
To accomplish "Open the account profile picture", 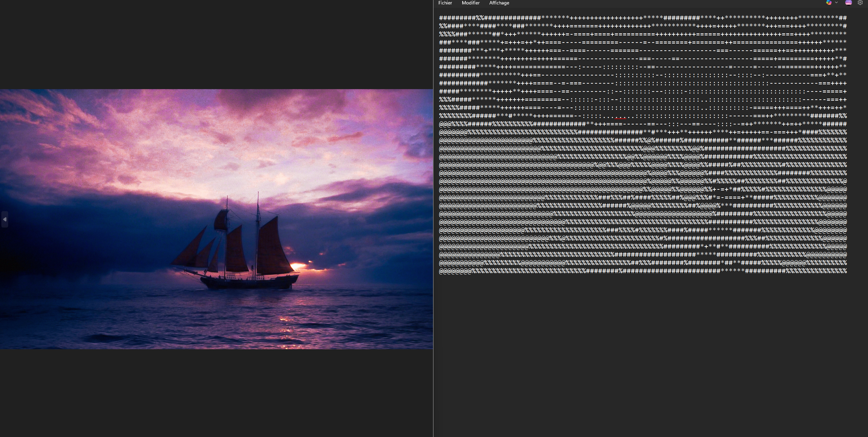I will (x=849, y=2).
